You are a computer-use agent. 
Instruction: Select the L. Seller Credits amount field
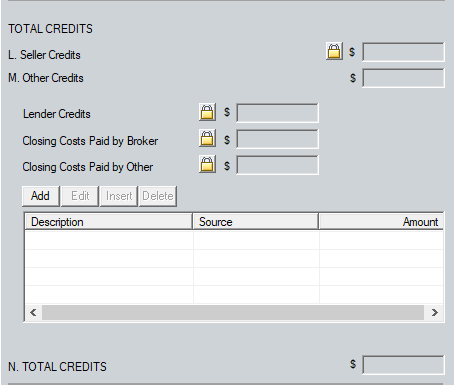tap(403, 52)
